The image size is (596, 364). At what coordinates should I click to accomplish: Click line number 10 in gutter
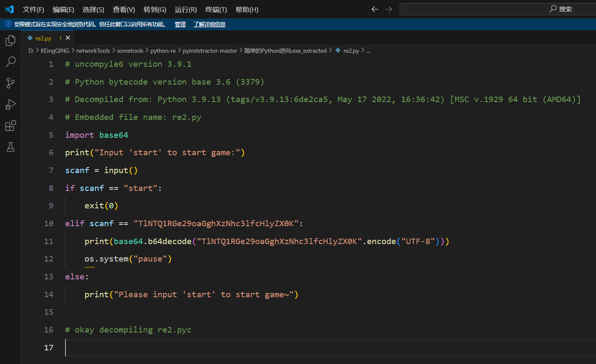tap(49, 223)
